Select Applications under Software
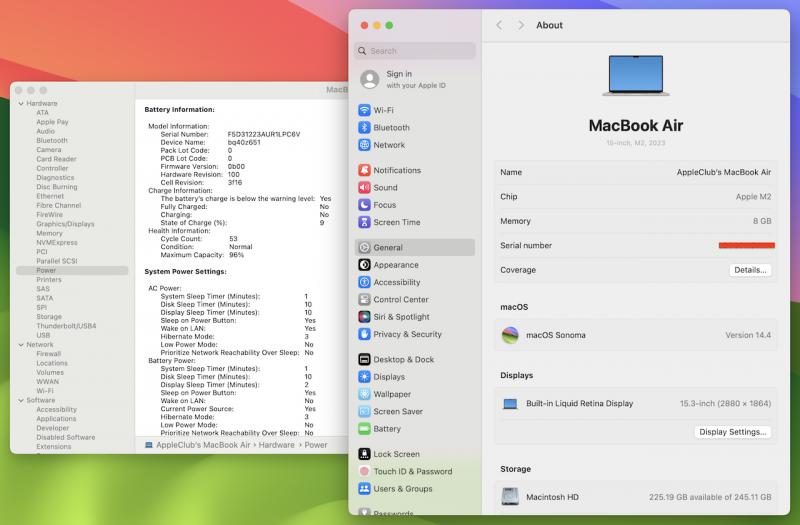The width and height of the screenshot is (800, 525). (x=56, y=419)
